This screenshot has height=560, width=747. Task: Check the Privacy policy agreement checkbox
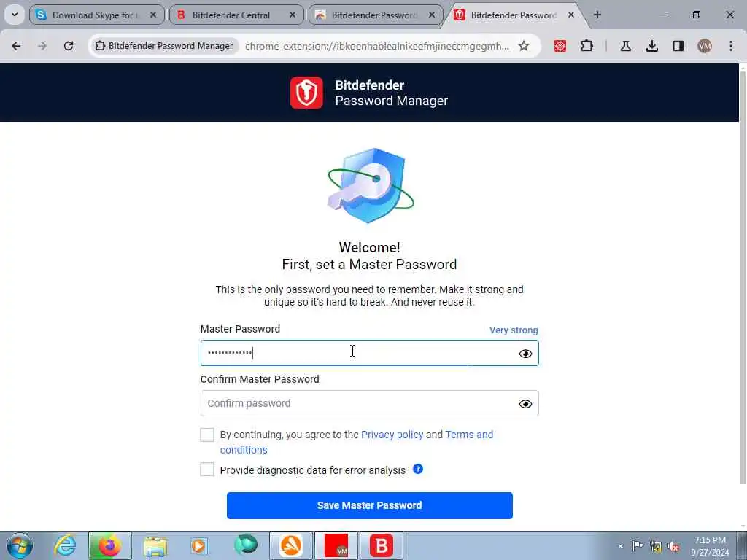point(207,435)
